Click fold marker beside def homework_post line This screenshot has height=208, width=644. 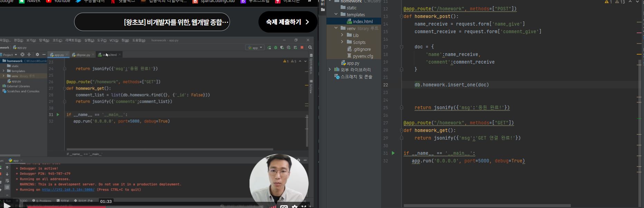click(x=401, y=16)
